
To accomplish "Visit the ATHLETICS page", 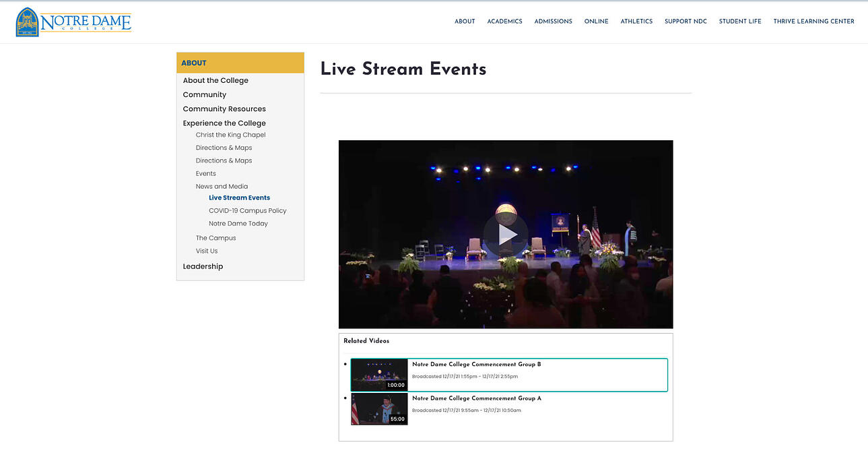I will 636,21.
